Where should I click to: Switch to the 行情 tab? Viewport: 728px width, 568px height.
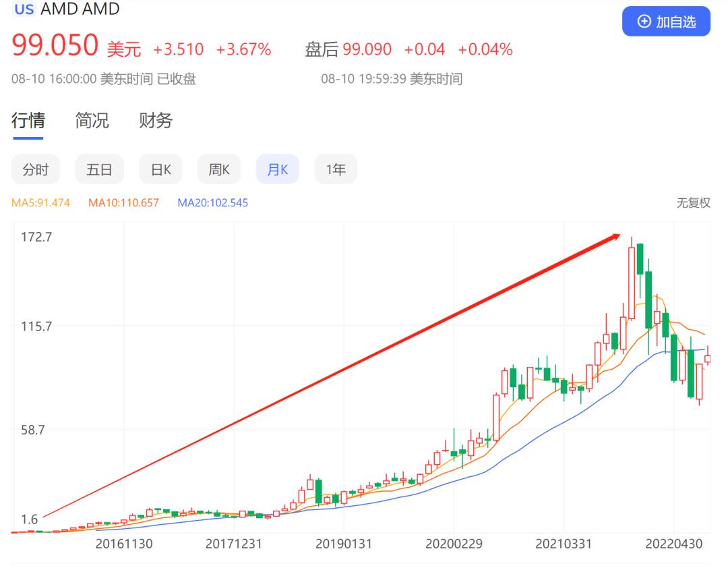[28, 120]
